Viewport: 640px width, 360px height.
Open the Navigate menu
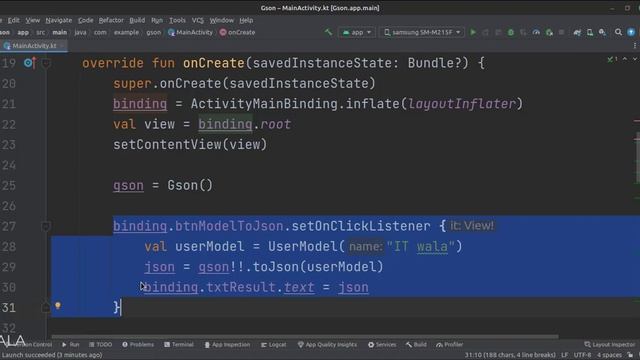coord(59,20)
